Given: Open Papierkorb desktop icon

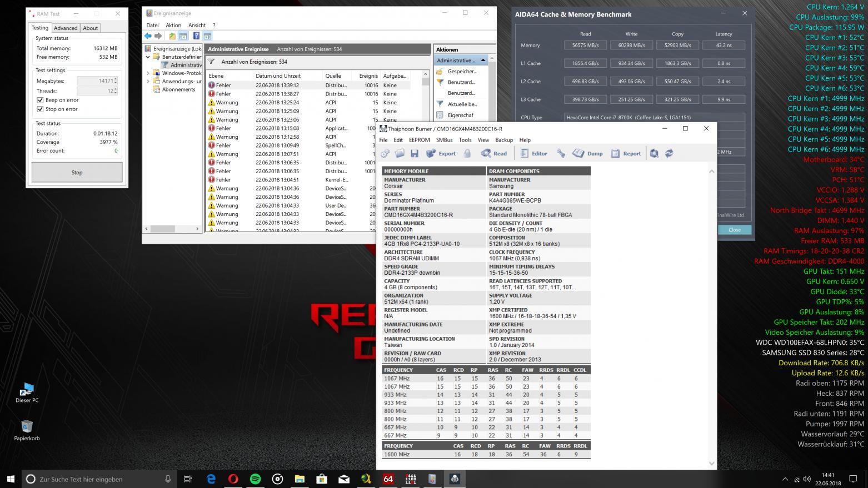Looking at the screenshot, I should [27, 430].
